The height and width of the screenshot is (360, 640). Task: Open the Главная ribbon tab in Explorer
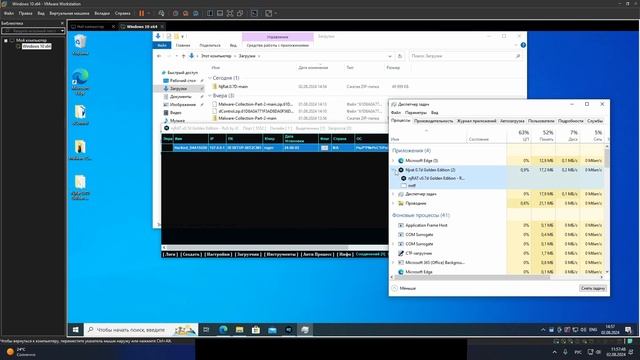pyautogui.click(x=183, y=45)
